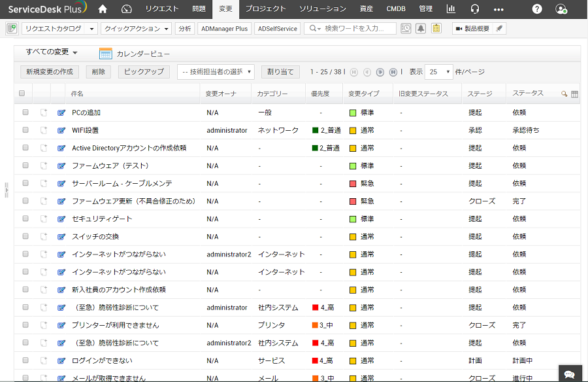The height and width of the screenshot is (382, 588).
Task: Check the box for 新入社員のアカウント作成依頼
Action: [25, 289]
